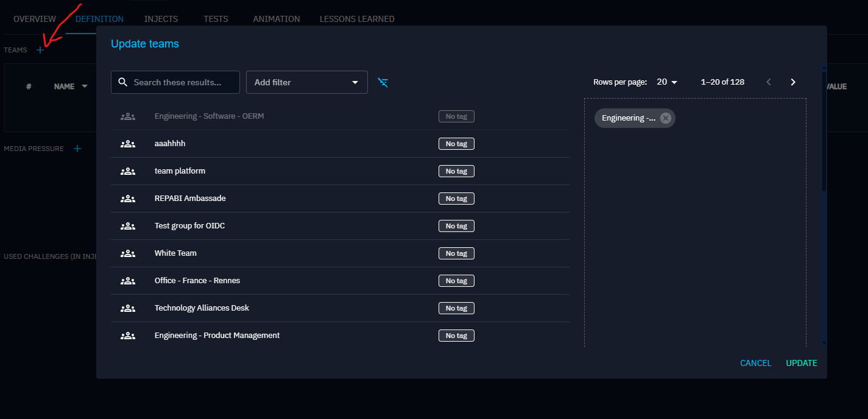Go to next page of results
The width and height of the screenshot is (868, 419).
point(792,82)
